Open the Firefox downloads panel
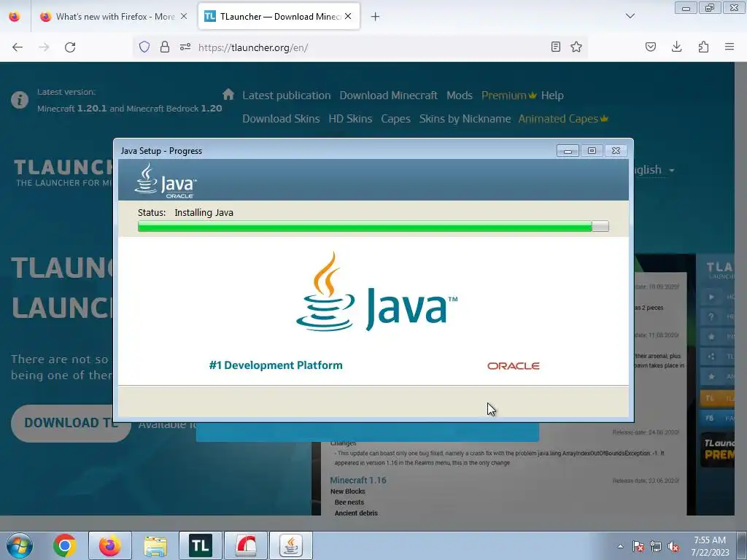Viewport: 747px width, 560px height. 676,47
